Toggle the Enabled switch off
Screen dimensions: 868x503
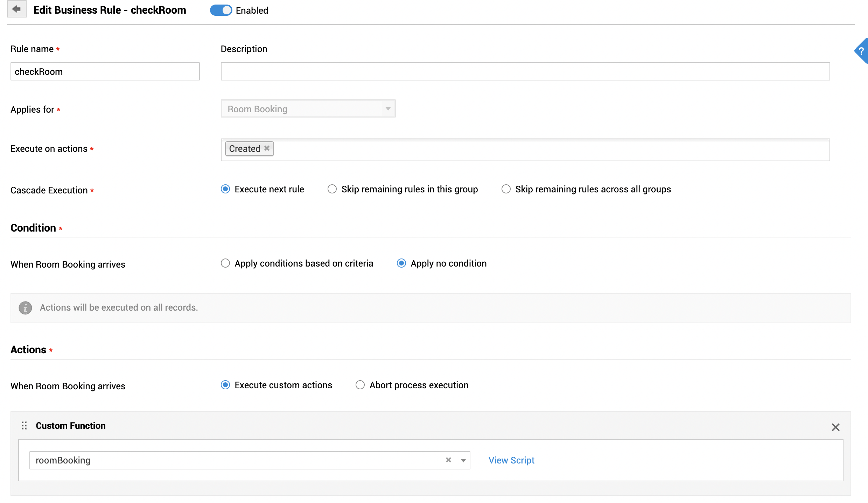click(221, 10)
